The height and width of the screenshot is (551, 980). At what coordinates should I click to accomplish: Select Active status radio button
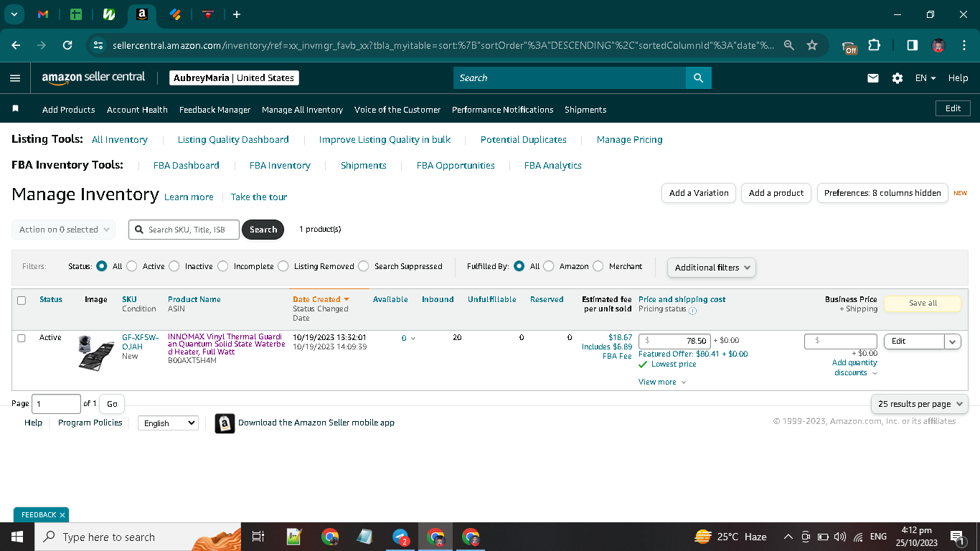(132, 266)
